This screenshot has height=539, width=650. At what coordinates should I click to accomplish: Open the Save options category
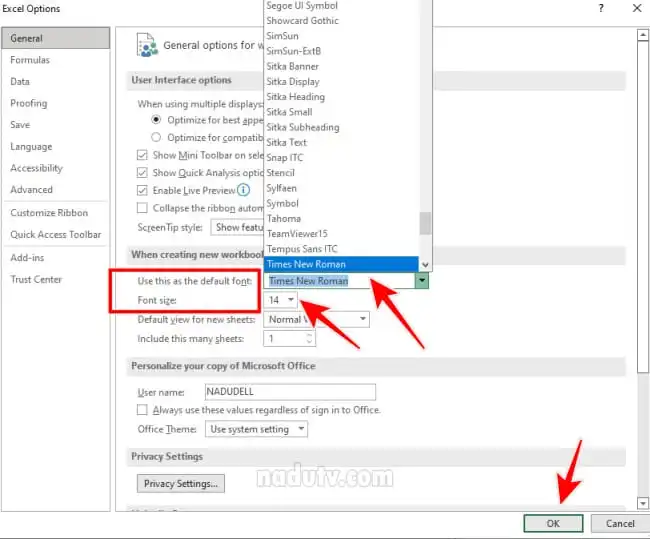(x=56, y=125)
